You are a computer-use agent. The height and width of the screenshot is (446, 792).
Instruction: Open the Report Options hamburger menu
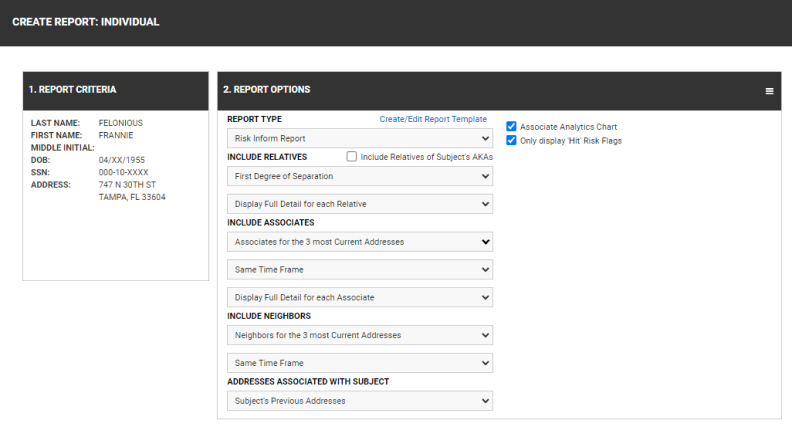769,90
